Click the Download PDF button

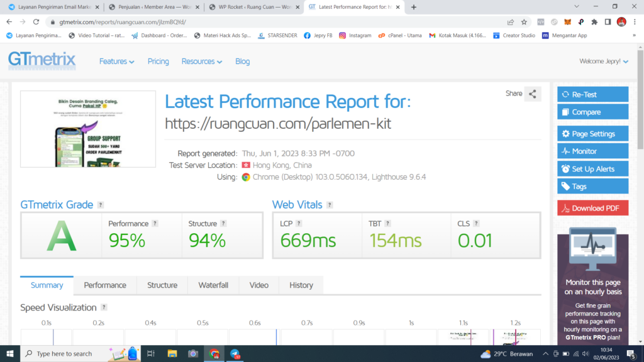pyautogui.click(x=592, y=208)
